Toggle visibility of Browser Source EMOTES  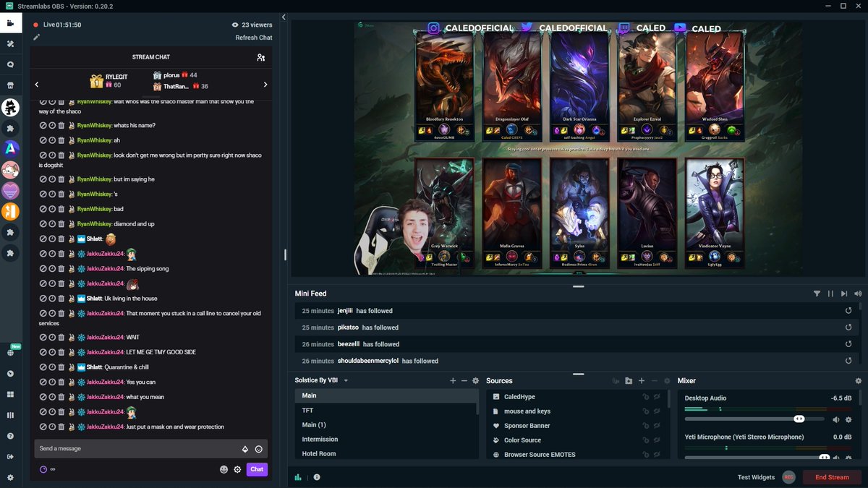(x=658, y=455)
